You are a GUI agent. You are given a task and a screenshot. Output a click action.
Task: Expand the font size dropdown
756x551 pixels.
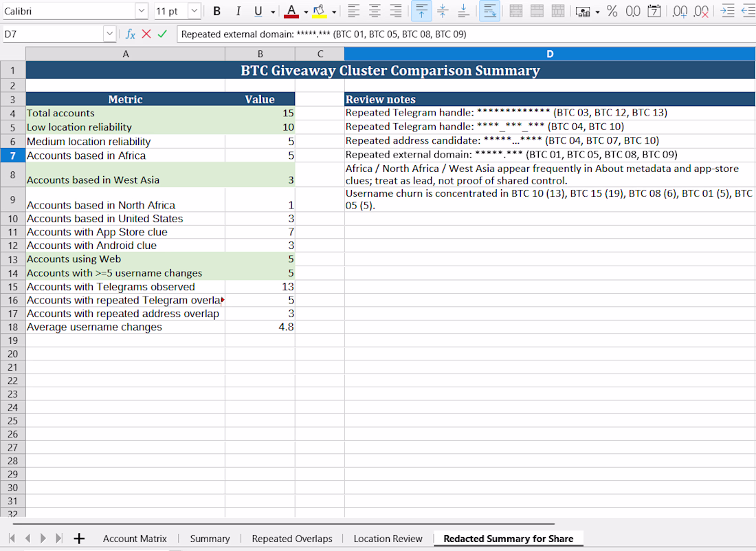(x=194, y=11)
